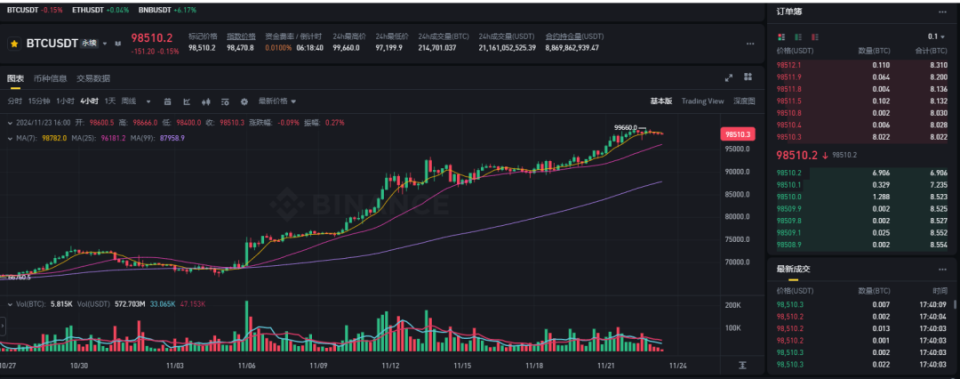Open the order book more options menu

942,12
